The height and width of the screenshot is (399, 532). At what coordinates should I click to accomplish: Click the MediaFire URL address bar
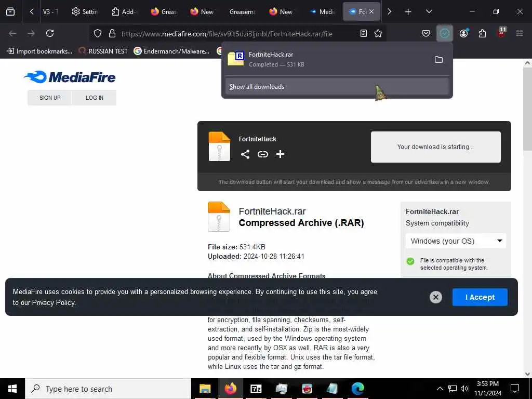(x=227, y=34)
